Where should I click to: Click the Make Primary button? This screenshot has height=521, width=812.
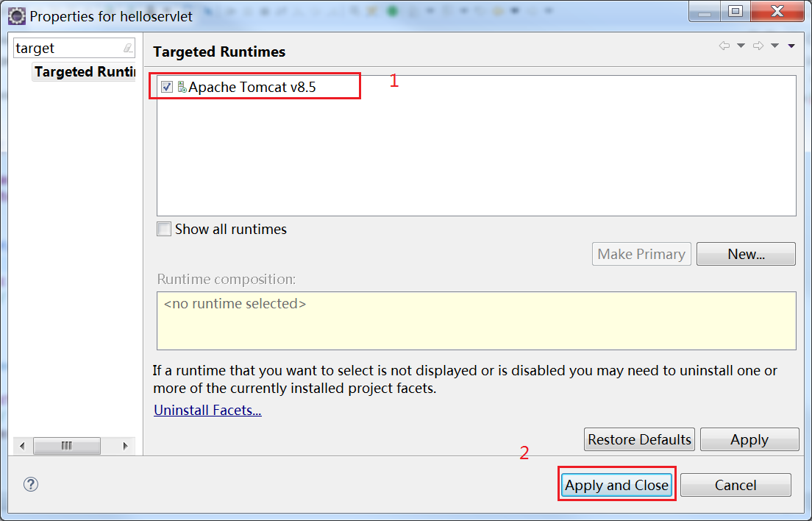(641, 254)
